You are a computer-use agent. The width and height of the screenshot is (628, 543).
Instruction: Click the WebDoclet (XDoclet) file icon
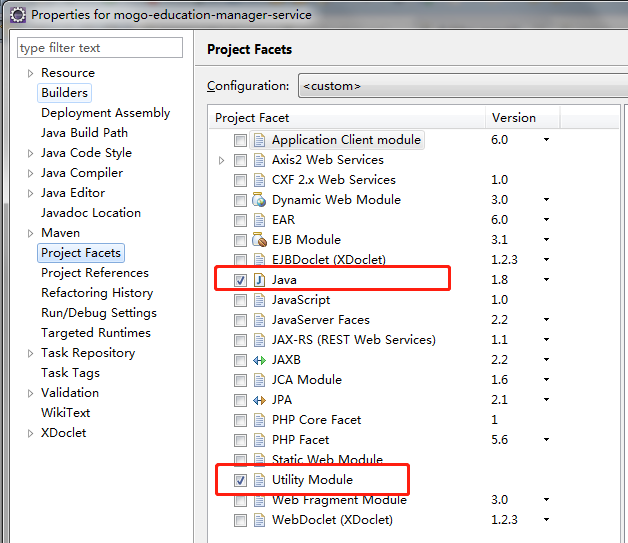[x=259, y=520]
